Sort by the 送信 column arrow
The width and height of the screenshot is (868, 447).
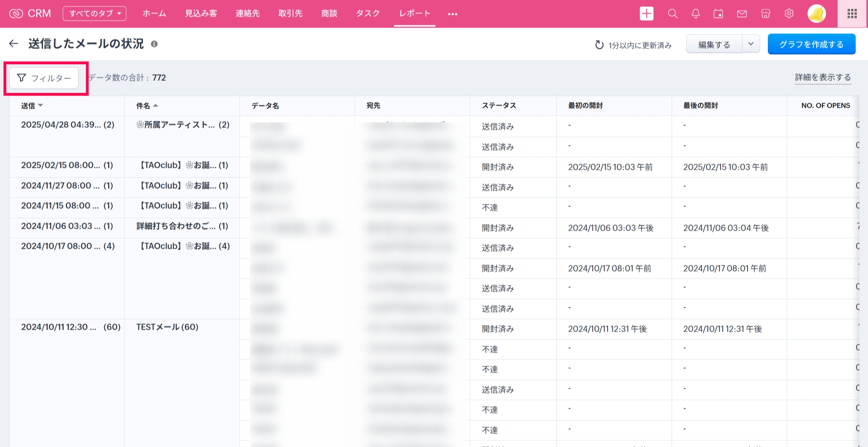pos(40,105)
